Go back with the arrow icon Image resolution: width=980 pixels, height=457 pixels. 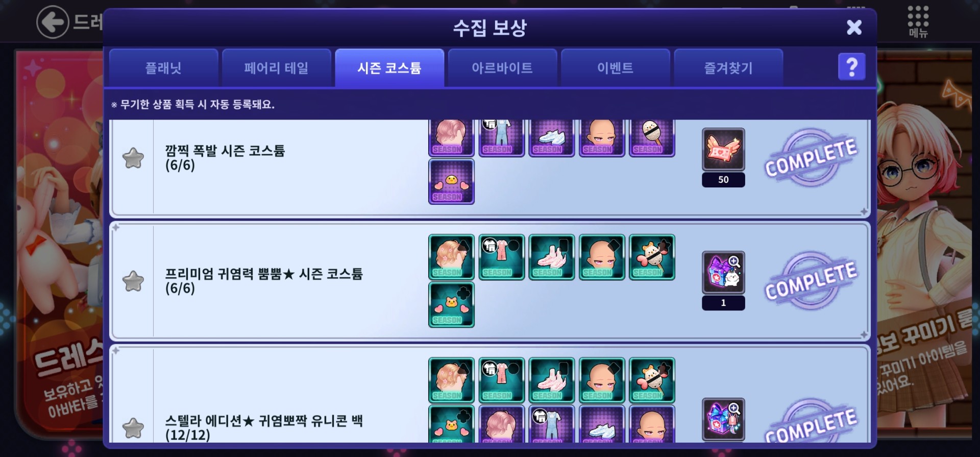point(53,22)
